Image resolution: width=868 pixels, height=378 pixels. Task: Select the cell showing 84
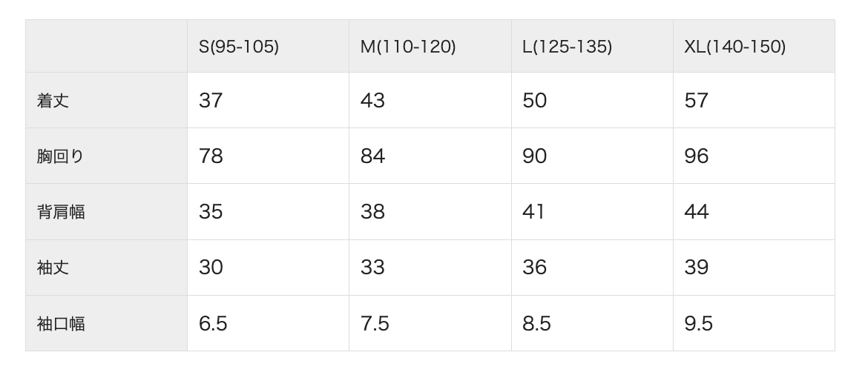tap(372, 156)
